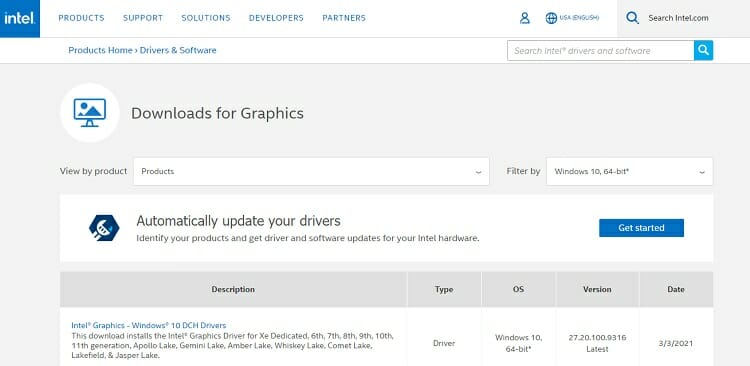Click the Downloads for Graphics monitor icon

click(x=90, y=113)
